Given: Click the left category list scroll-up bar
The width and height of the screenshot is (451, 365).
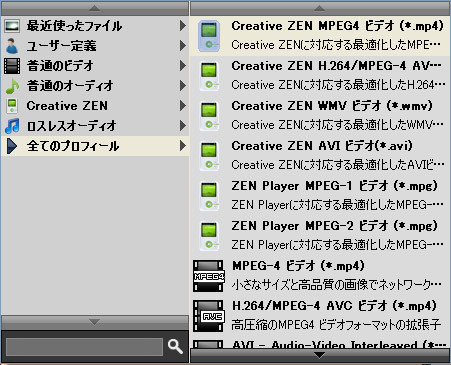Looking at the screenshot, I should [x=95, y=8].
